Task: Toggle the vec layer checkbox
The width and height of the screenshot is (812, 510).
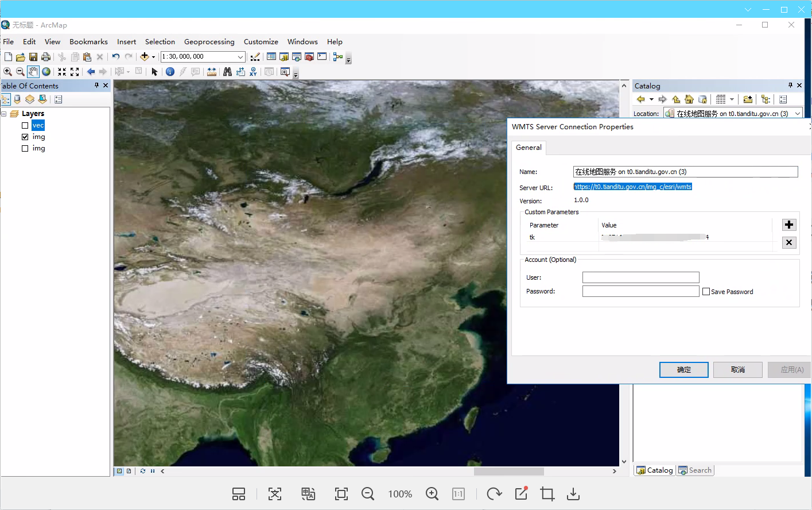Action: coord(25,125)
